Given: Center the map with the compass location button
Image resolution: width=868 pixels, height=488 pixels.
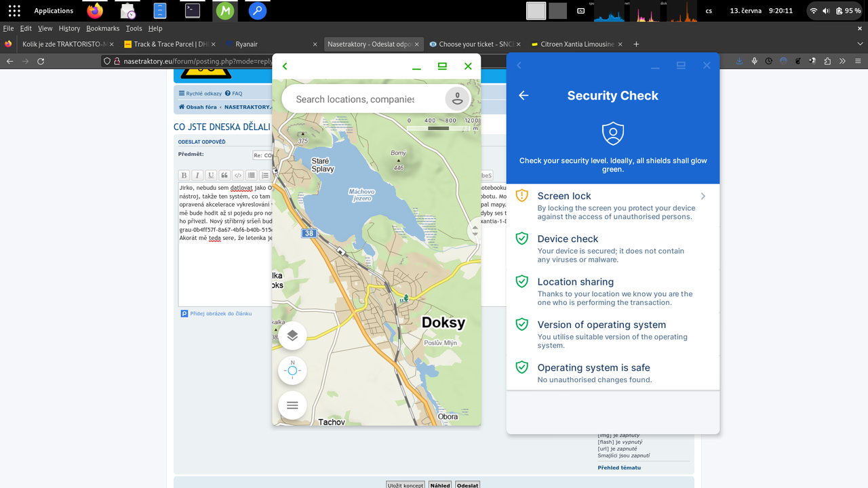Looking at the screenshot, I should pyautogui.click(x=292, y=370).
